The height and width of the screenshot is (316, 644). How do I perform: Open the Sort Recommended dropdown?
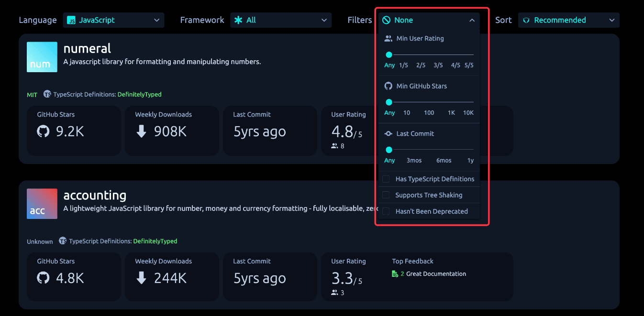569,20
